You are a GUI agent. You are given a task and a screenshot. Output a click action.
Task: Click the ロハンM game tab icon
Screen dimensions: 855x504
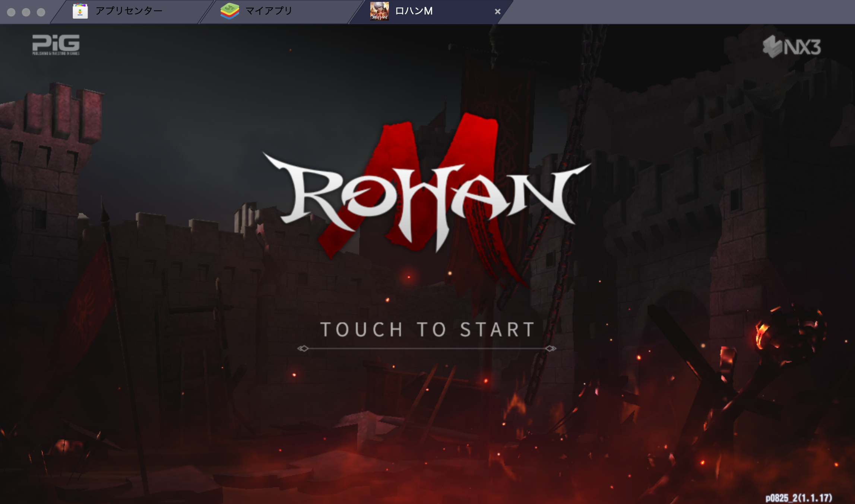379,11
